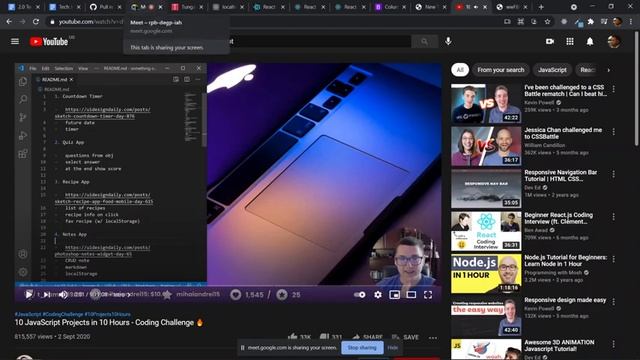Open the Responsive Navigation Bar Tutorial title

tap(561, 176)
